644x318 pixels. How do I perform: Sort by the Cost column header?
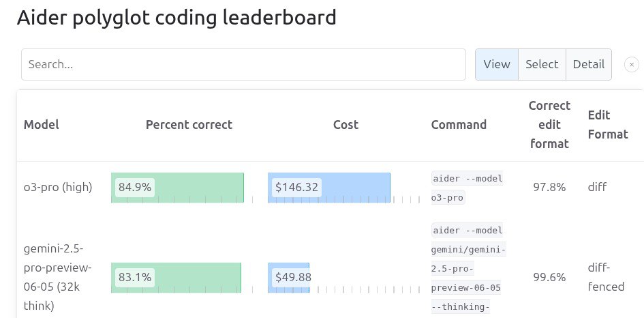click(x=346, y=125)
